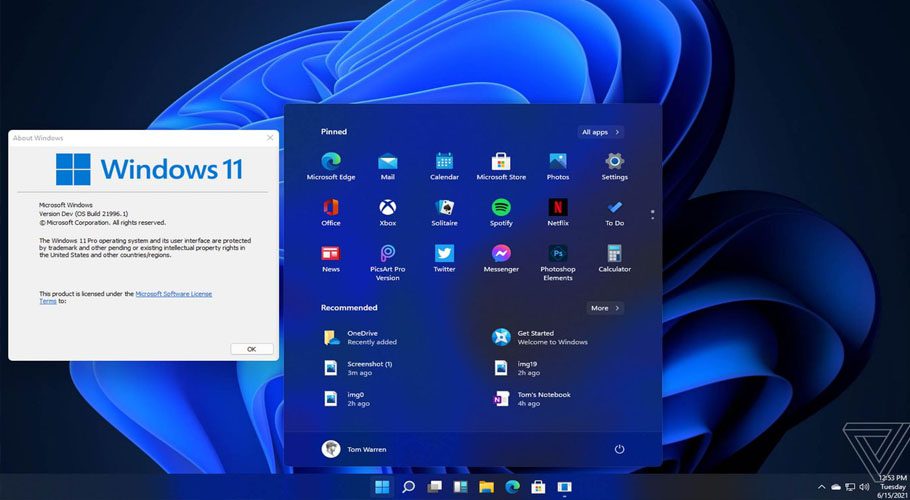Click the pinned apps page indicator dots
The image size is (910, 500).
(x=652, y=214)
